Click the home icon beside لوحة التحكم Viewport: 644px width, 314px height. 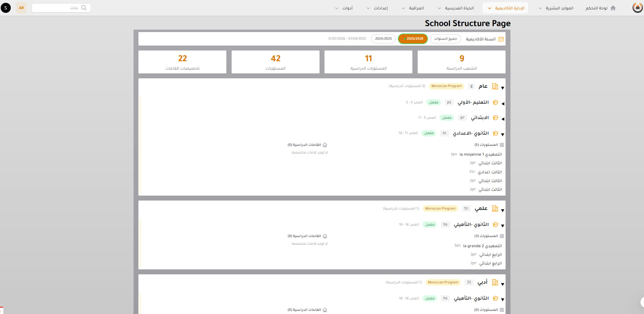click(x=613, y=8)
